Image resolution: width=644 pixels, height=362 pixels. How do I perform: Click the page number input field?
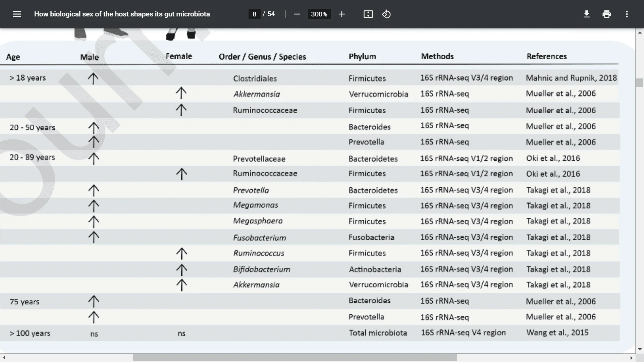tap(254, 14)
